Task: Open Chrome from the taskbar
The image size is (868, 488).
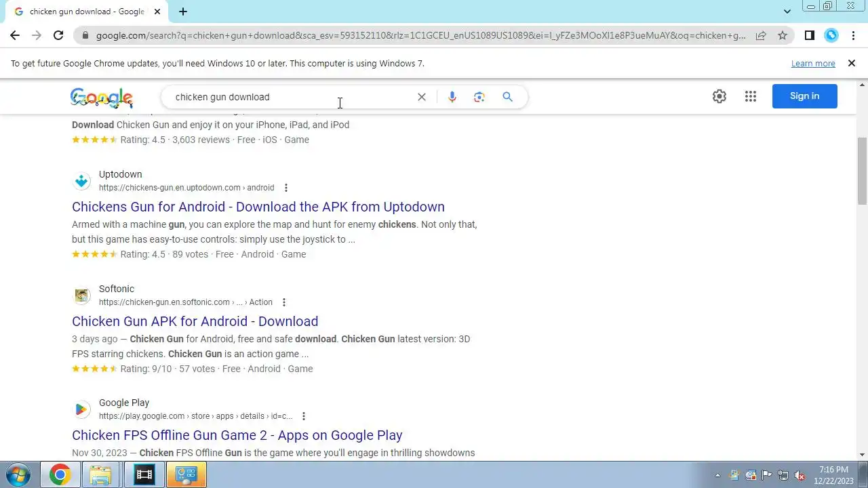Action: click(x=60, y=475)
